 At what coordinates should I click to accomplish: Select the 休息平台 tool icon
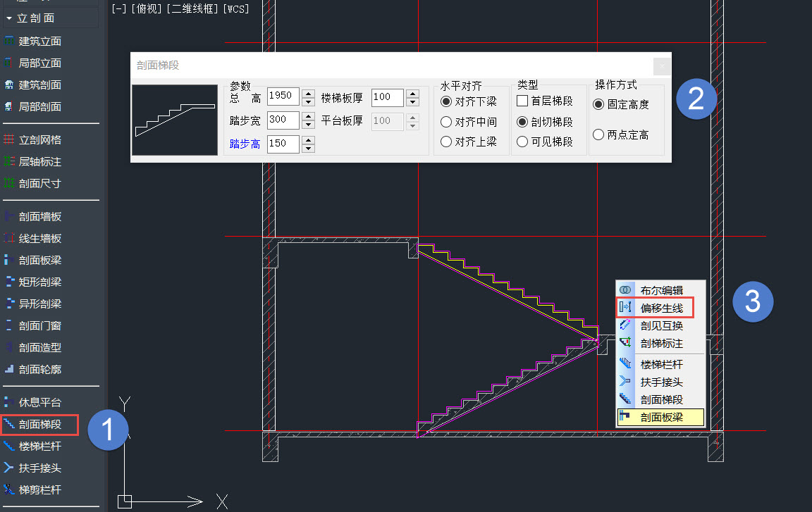point(9,402)
